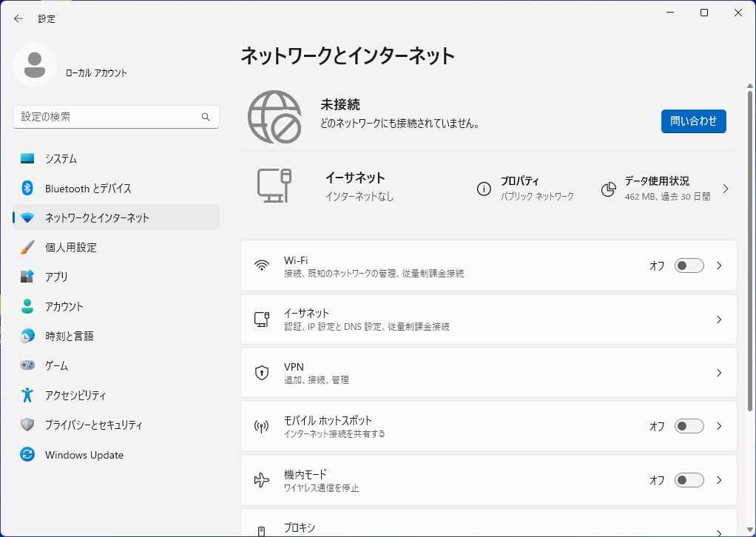The image size is (756, 537).
Task: Click the アプリ icon in sidebar
Action: [27, 277]
